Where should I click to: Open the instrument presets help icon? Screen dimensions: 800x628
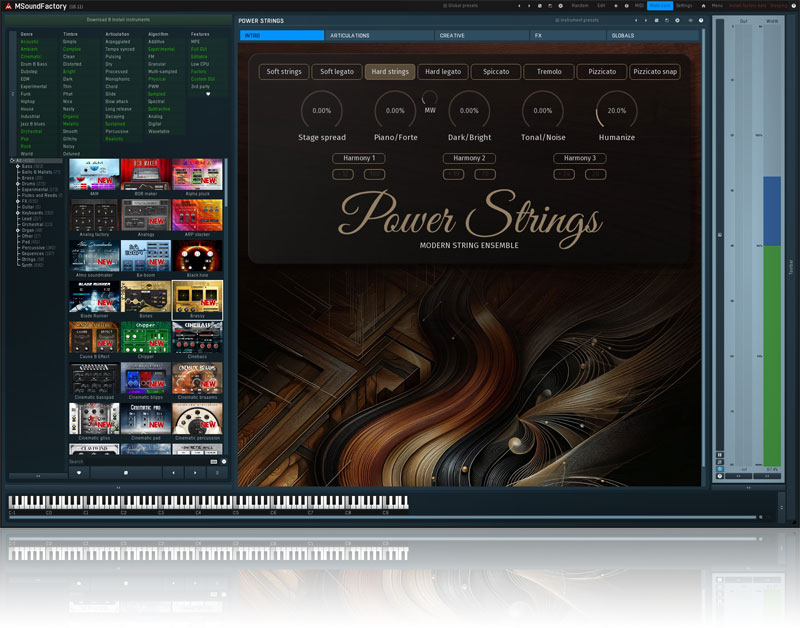(700, 20)
